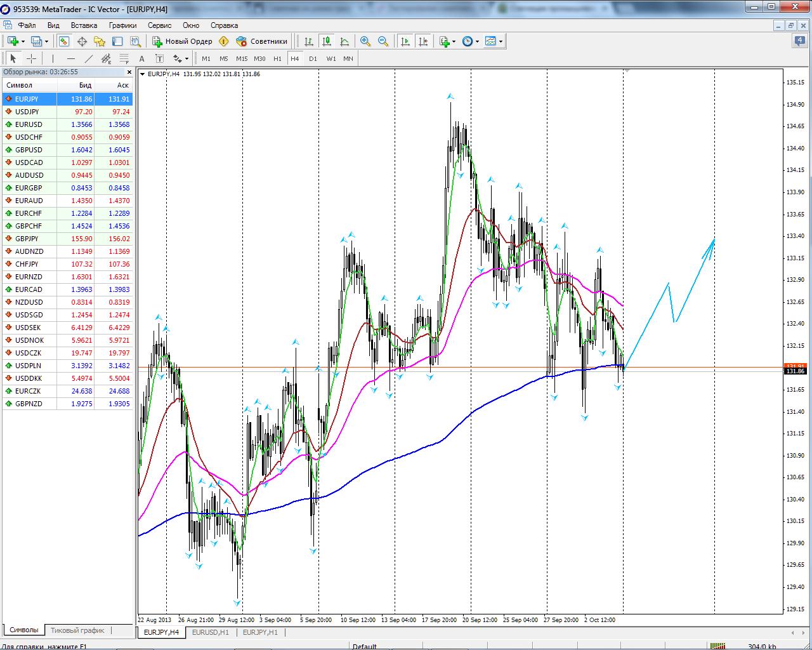Open the arrows objects dropdown
This screenshot has width=812, height=650.
point(187,59)
